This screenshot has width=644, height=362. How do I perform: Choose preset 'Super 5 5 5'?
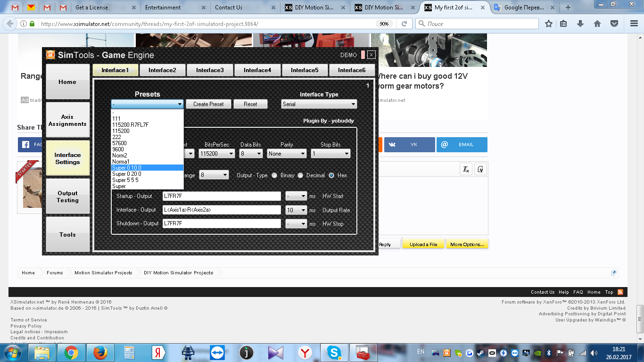pyautogui.click(x=147, y=180)
